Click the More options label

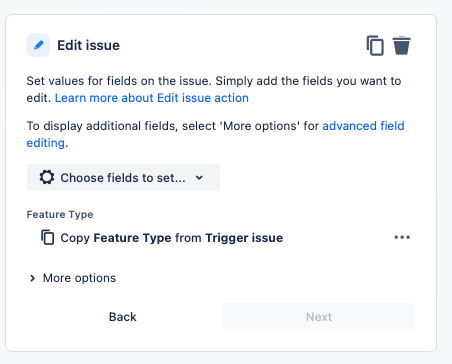point(79,278)
